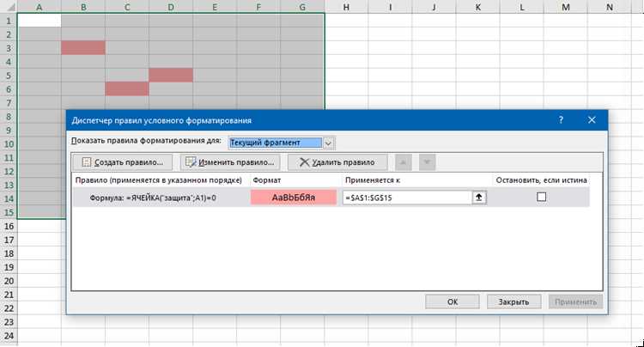Select column H header
644x347 pixels.
coord(346,7)
